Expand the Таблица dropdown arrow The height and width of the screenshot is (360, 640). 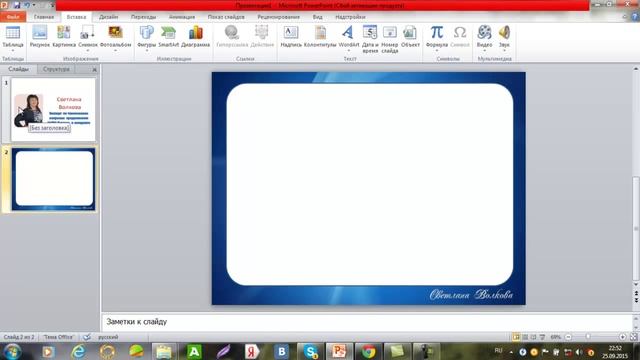[x=13, y=51]
